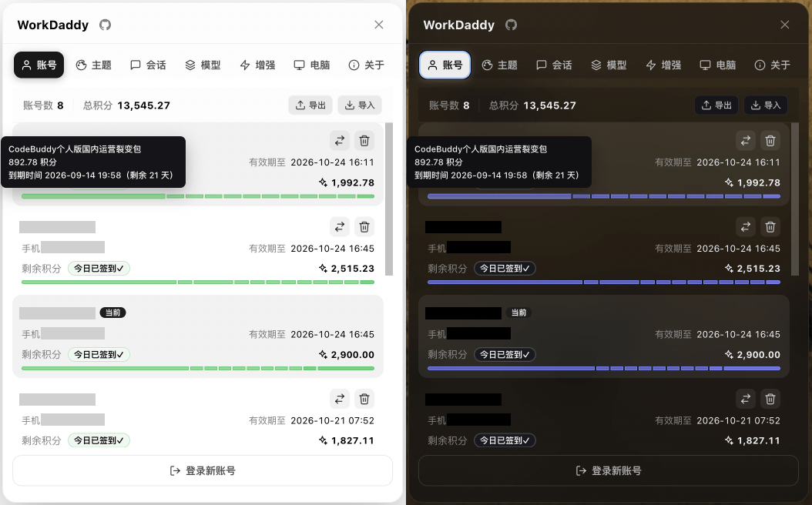Show 关于 tab in dark window
Screen dimensions: 812x505
pos(773,65)
